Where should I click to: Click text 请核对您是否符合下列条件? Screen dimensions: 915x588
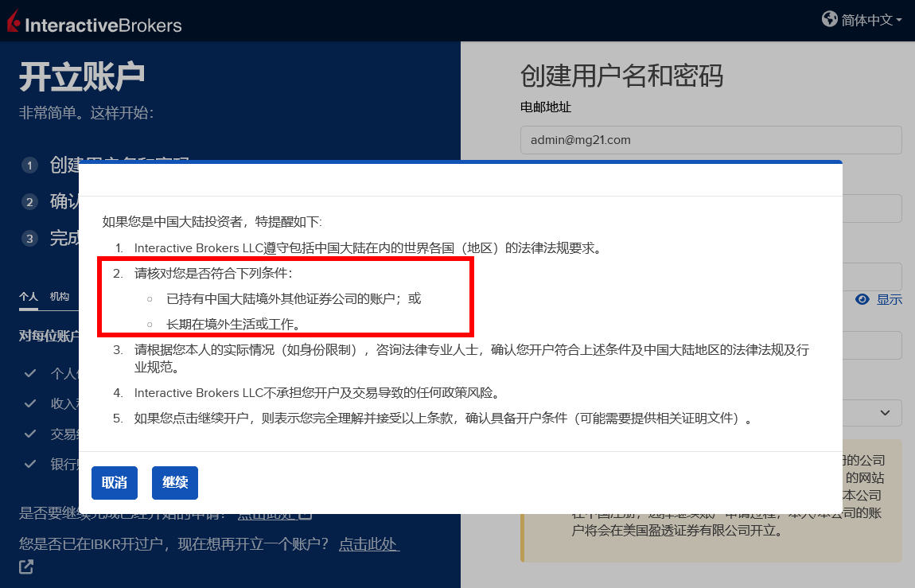[213, 273]
